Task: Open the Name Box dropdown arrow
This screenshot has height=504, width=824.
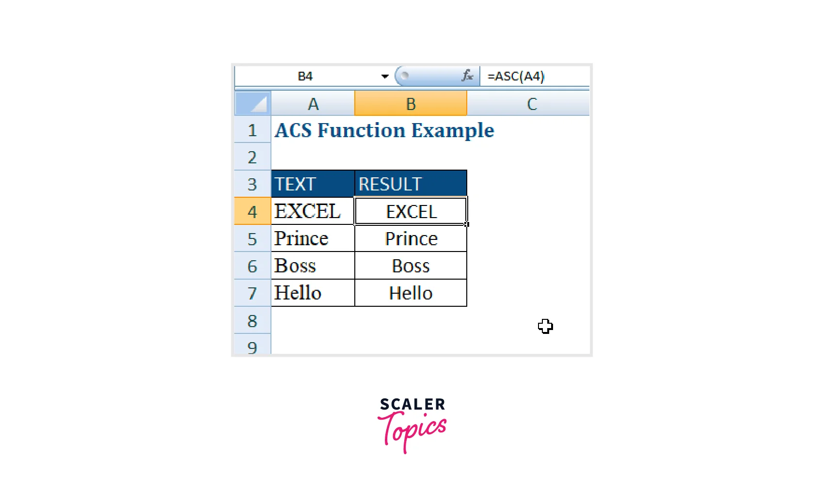Action: click(385, 76)
